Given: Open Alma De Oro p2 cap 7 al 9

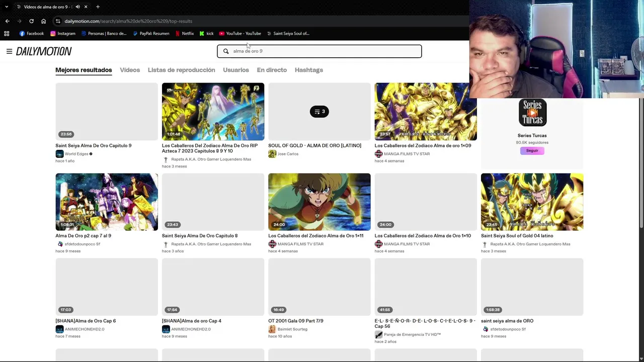Looking at the screenshot, I should coord(84,236).
